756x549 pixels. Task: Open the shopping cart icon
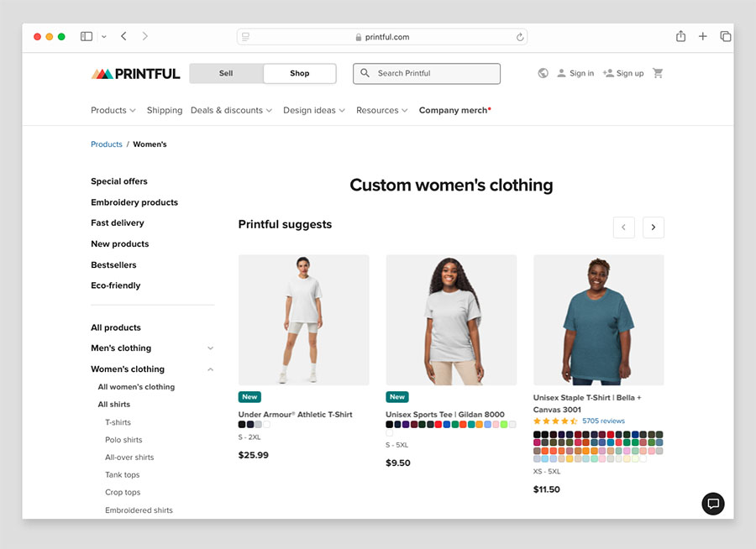point(658,73)
